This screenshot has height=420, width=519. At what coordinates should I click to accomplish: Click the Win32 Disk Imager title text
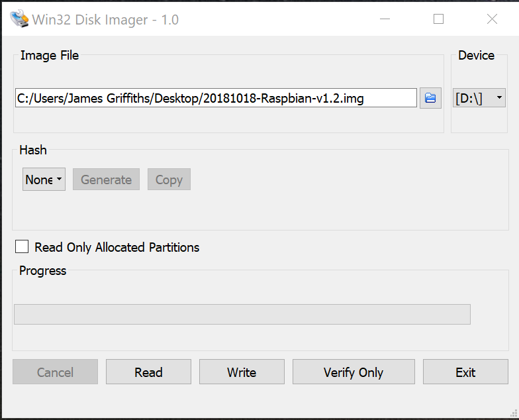tap(105, 20)
